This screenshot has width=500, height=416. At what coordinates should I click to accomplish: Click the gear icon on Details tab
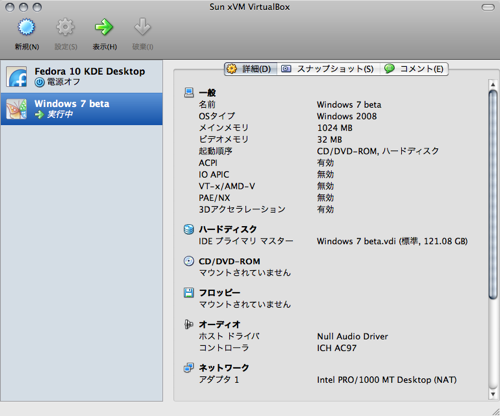(x=232, y=69)
